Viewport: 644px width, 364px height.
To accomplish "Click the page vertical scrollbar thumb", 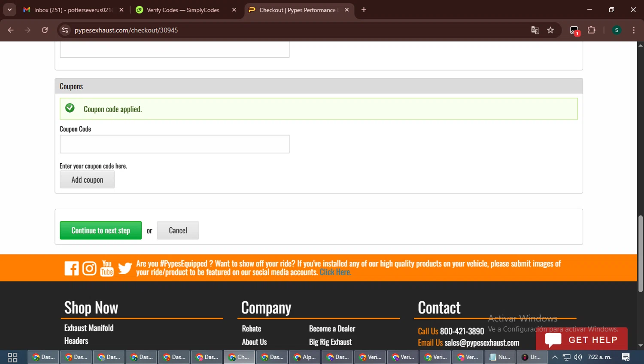I will [x=641, y=254].
